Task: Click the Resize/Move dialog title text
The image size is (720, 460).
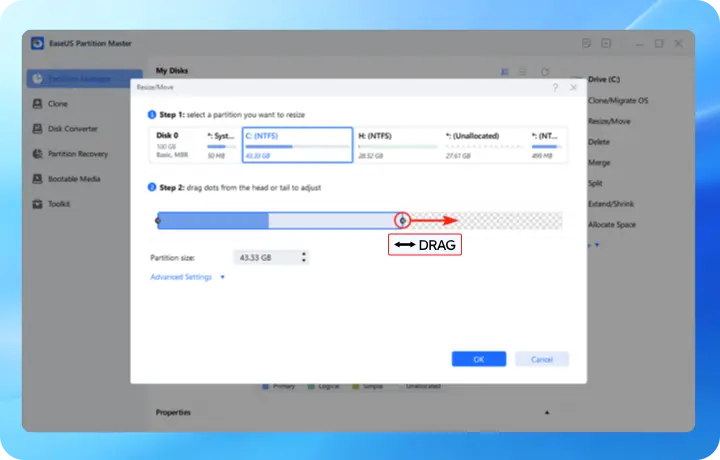Action: pyautogui.click(x=155, y=87)
